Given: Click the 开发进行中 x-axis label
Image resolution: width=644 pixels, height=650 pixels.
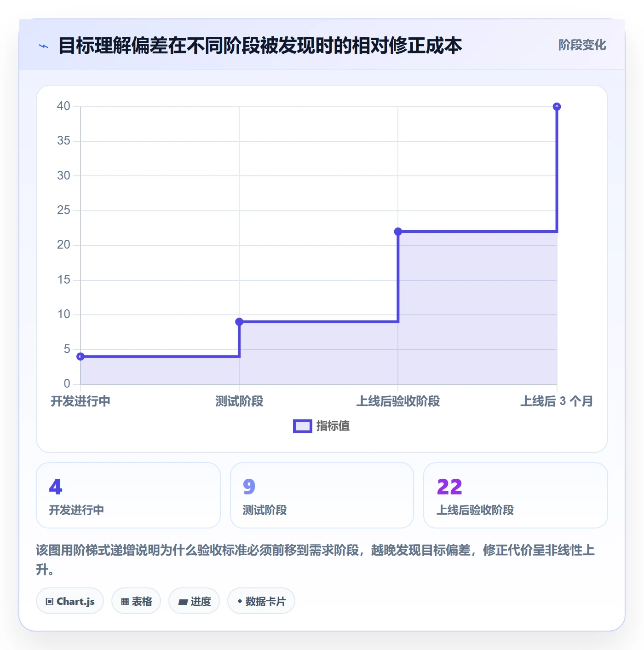Looking at the screenshot, I should [80, 401].
